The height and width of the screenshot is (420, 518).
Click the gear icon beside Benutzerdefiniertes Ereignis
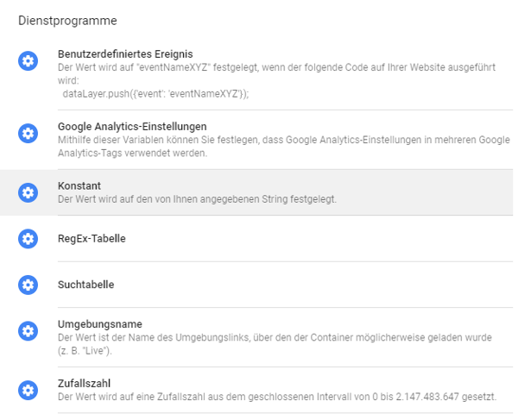pyautogui.click(x=28, y=61)
